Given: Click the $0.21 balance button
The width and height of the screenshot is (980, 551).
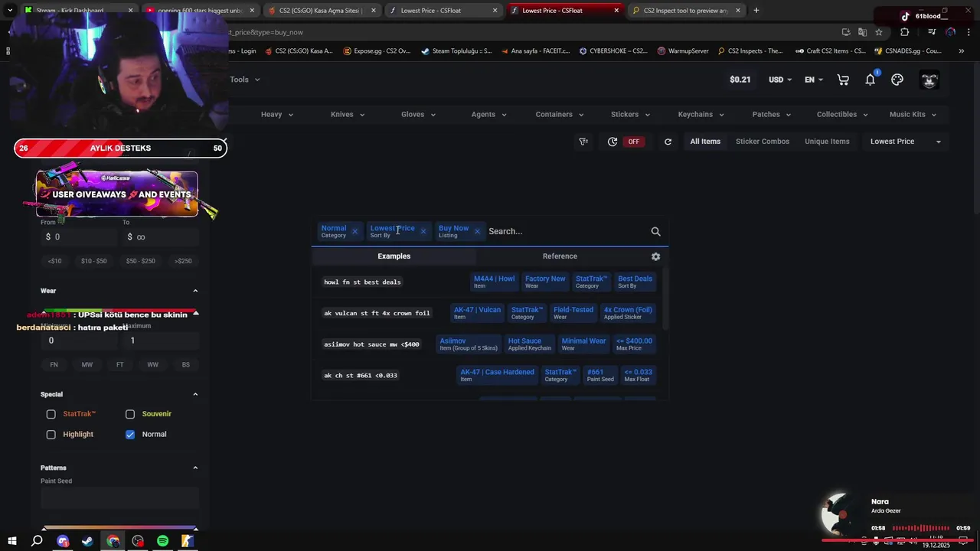Looking at the screenshot, I should pos(740,80).
